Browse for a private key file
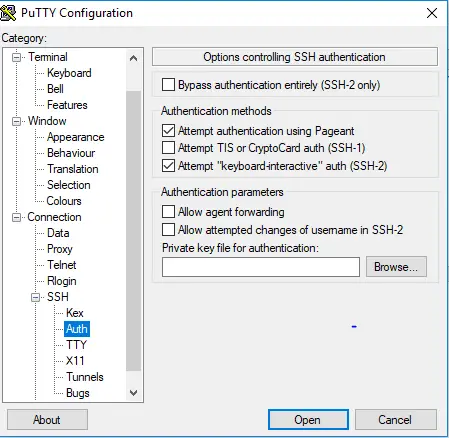The height and width of the screenshot is (438, 449). coord(396,267)
